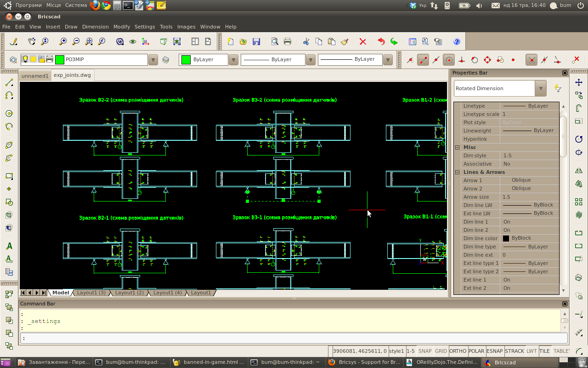Activate the Real-Time Pan tool

(x=32, y=41)
